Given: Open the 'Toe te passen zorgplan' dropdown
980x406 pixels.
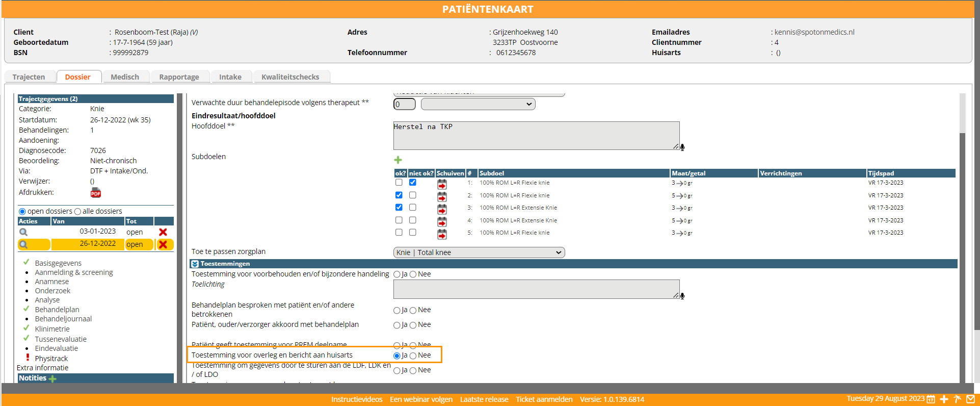Looking at the screenshot, I should (x=479, y=252).
